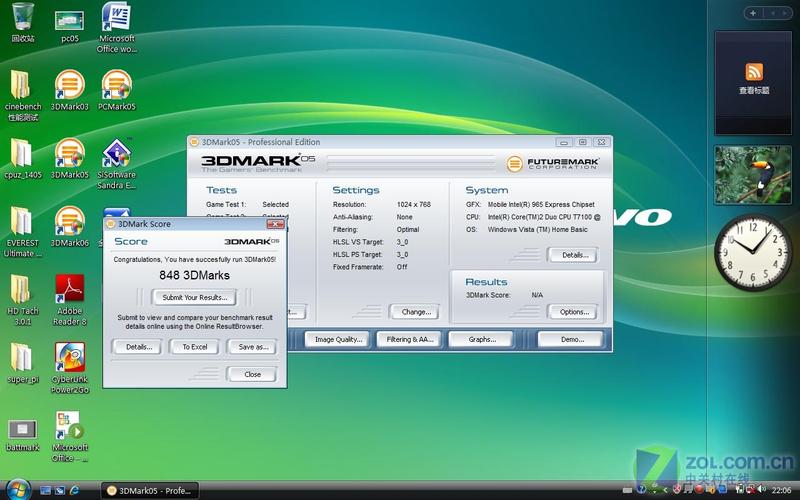The height and width of the screenshot is (500, 800).
Task: Click the Game Test 1 Selected text
Action: tap(276, 205)
